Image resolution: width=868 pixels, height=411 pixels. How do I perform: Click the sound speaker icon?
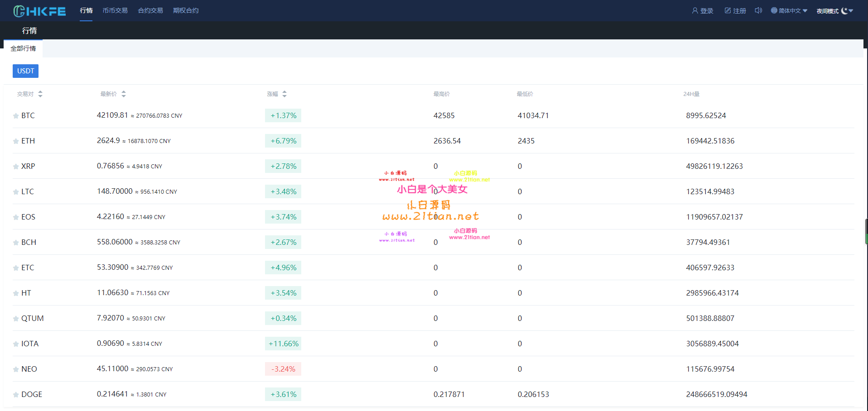(758, 10)
